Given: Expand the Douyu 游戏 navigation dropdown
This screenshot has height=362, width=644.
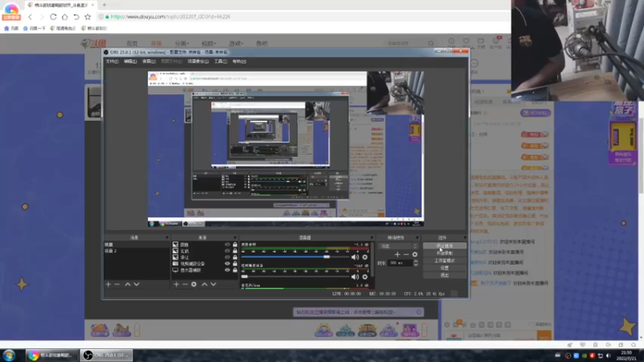Looking at the screenshot, I should pos(236,43).
